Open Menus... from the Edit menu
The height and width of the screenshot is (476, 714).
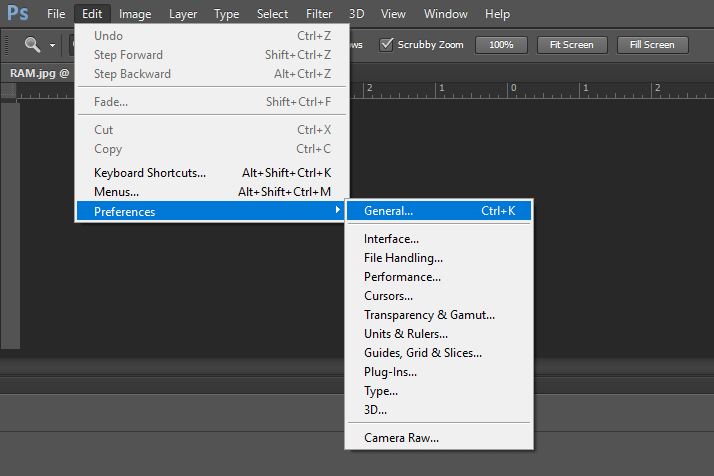coord(212,192)
